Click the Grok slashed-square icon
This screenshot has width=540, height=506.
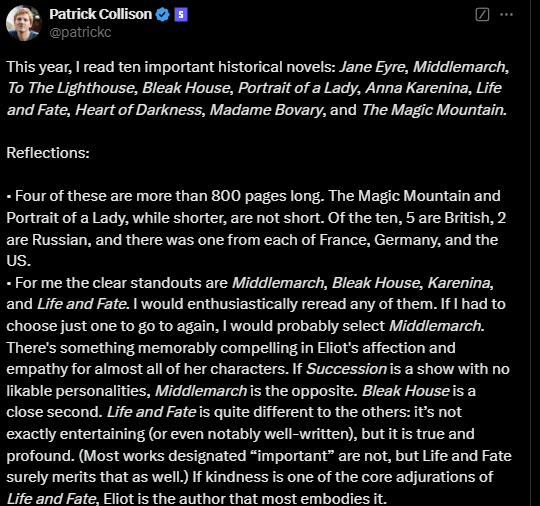click(x=482, y=15)
